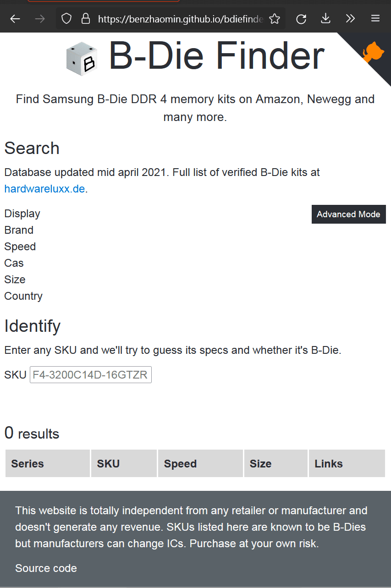
Task: Click the B-Die cube logo
Action: pyautogui.click(x=82, y=59)
